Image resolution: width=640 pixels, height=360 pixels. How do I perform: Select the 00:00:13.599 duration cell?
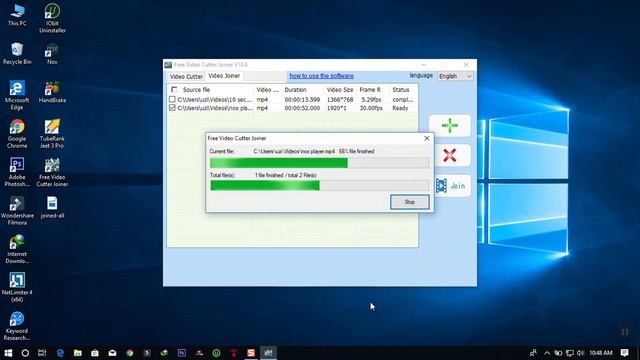click(x=302, y=100)
